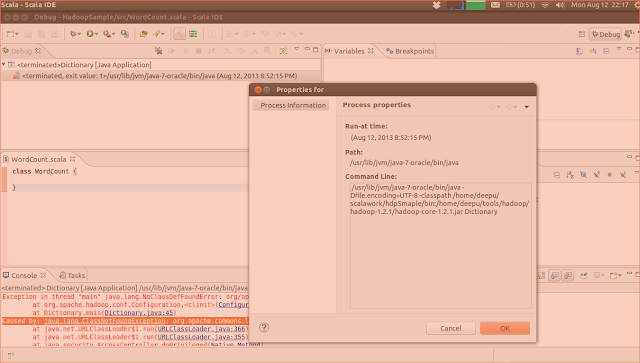Toggle Show Console on Standard Error
Viewport: 640px width, 363px height.
click(x=568, y=276)
